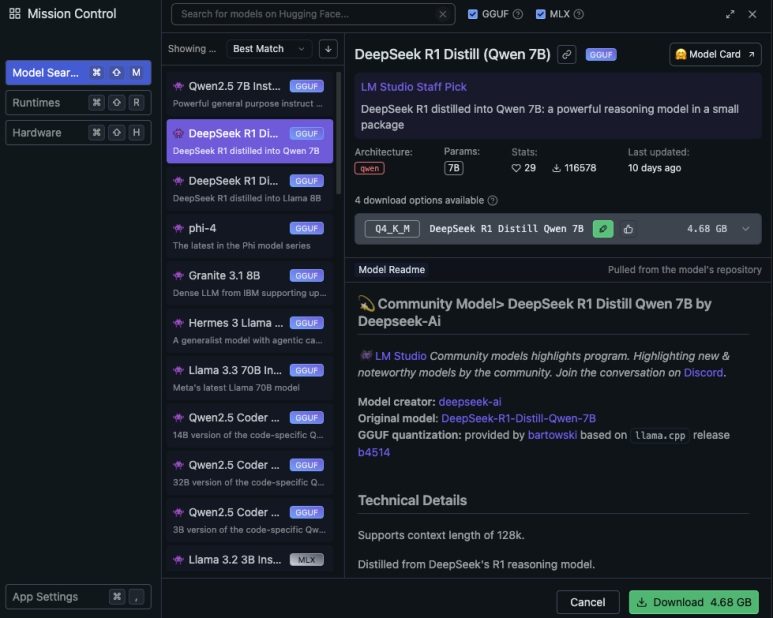This screenshot has height=618, width=773.
Task: Click the alien icon beside Qwen2.5 7B Instruct
Action: click(x=178, y=86)
